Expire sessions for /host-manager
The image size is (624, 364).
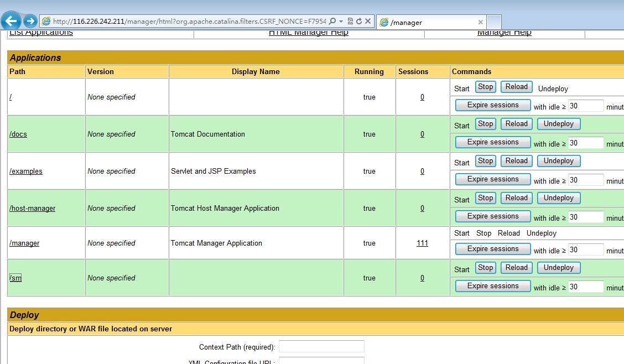coord(493,216)
